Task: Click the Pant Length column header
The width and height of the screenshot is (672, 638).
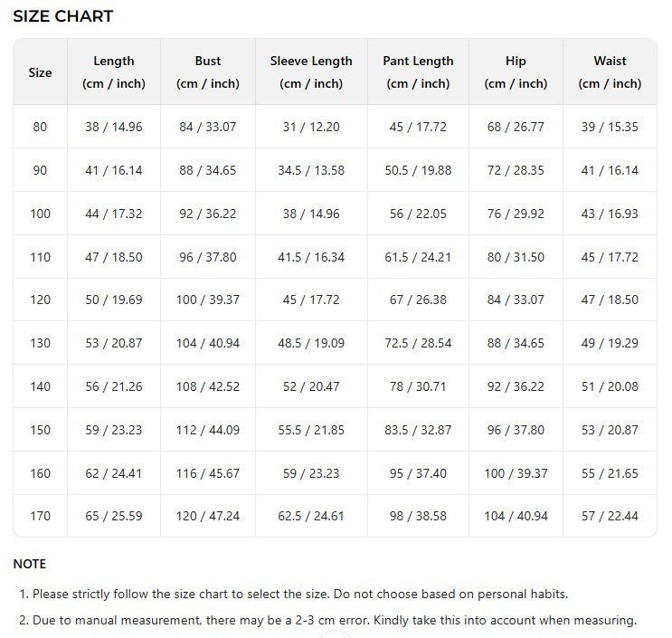Action: pos(418,72)
